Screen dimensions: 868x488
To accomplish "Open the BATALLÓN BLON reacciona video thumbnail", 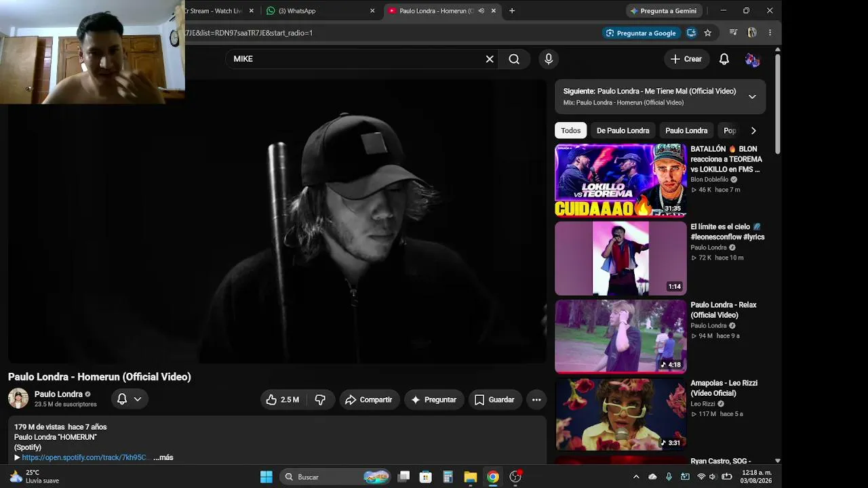I will tap(620, 180).
